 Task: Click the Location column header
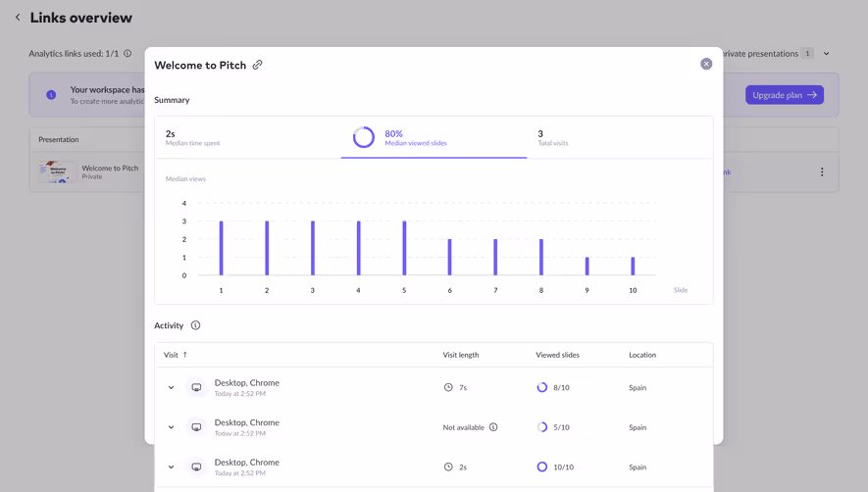point(642,355)
